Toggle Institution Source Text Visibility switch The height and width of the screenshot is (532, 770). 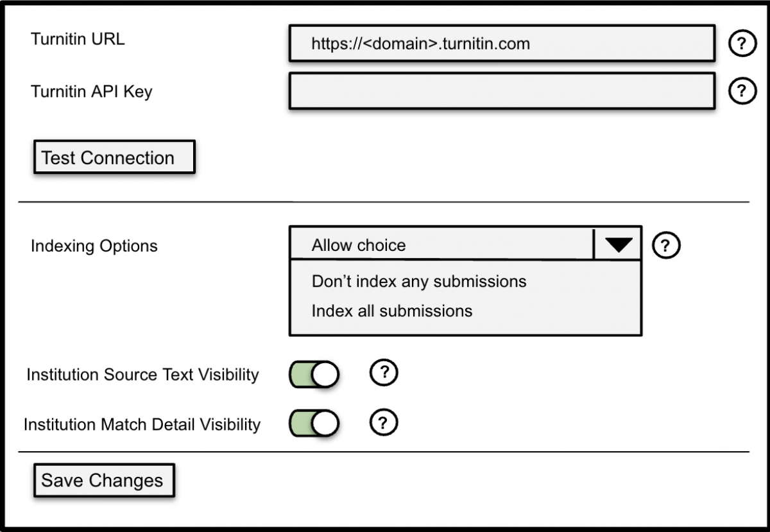coord(314,375)
